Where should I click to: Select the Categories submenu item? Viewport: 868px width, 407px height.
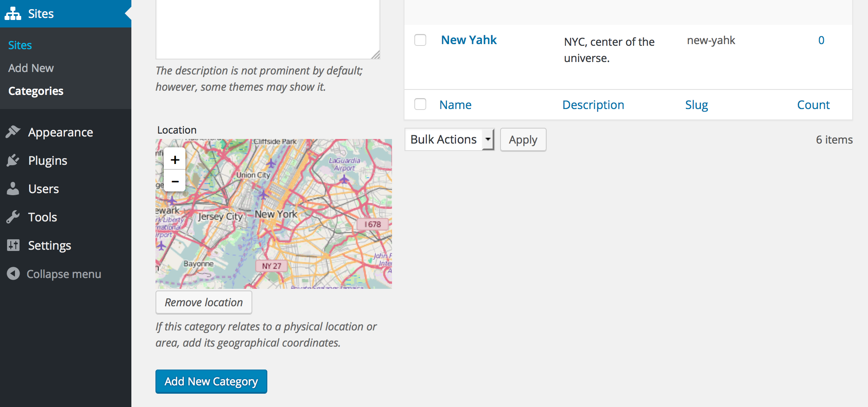36,91
